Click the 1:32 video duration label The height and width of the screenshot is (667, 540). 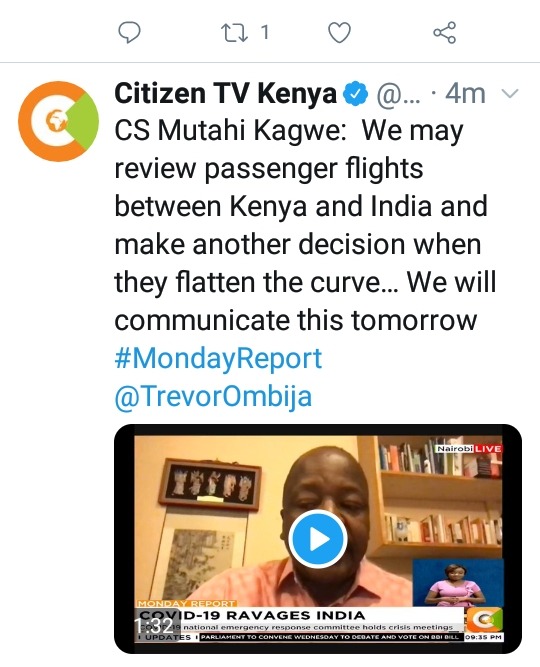(154, 624)
